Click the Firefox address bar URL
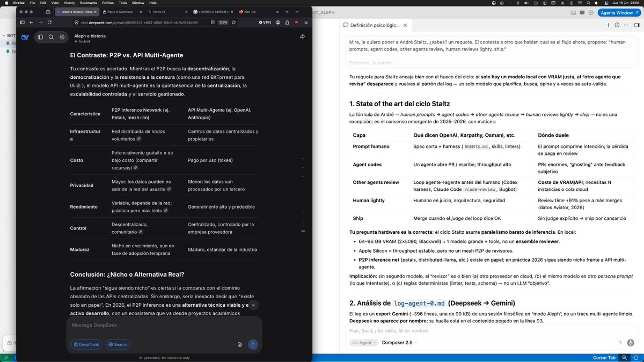The width and height of the screenshot is (644, 362). point(139,23)
